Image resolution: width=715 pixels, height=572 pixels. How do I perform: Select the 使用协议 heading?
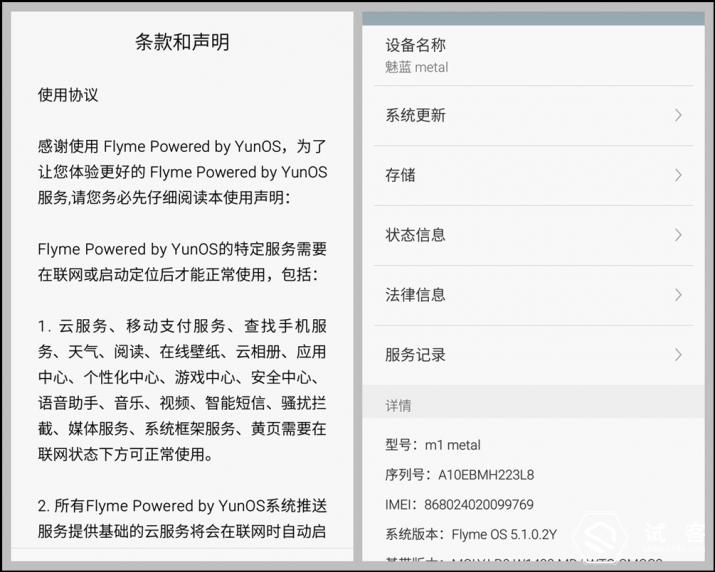click(68, 95)
